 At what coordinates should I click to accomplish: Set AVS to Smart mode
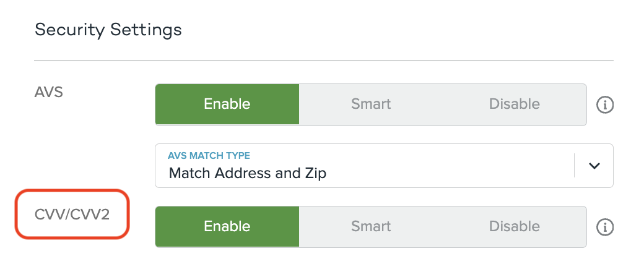click(x=371, y=104)
